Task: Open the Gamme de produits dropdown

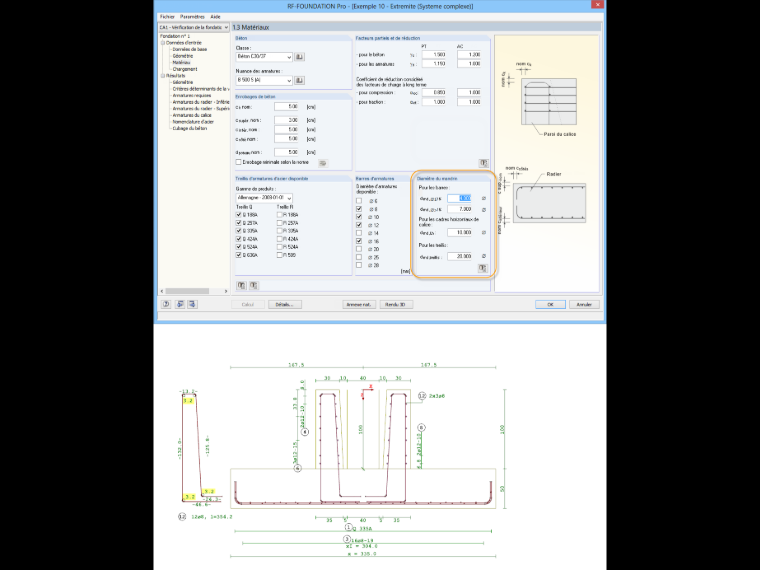Action: [x=264, y=198]
